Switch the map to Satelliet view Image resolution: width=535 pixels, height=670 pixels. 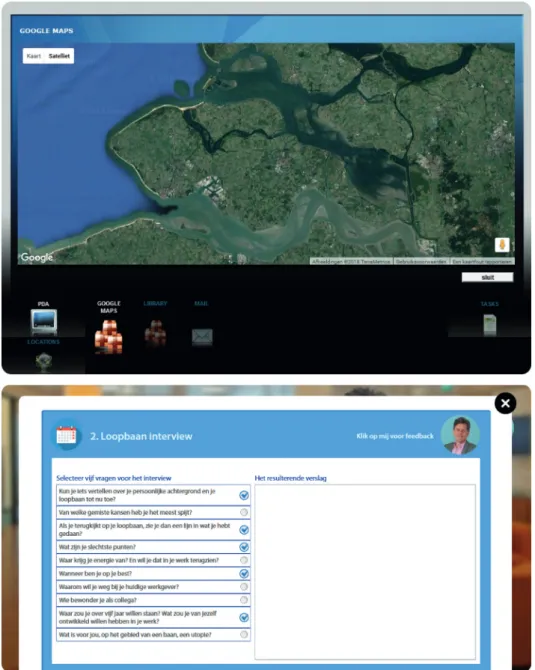[59, 56]
